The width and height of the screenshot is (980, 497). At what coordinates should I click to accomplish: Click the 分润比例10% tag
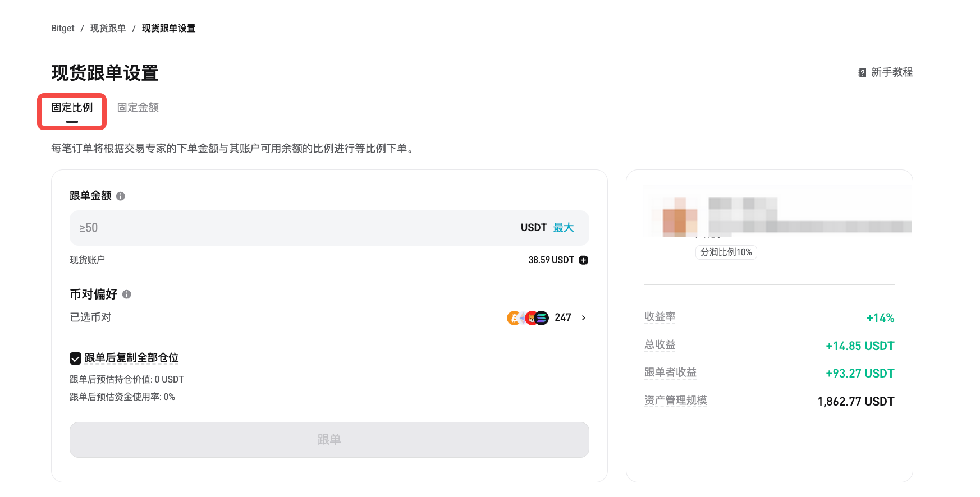726,252
